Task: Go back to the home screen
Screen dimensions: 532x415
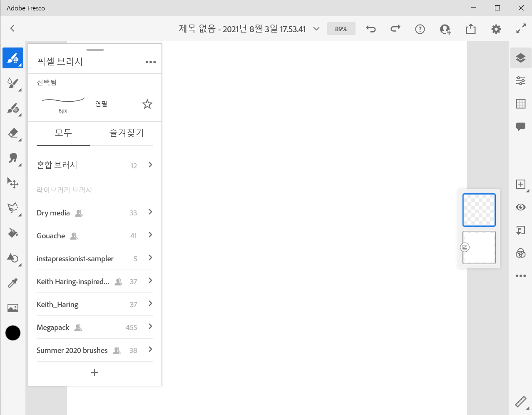Action: pos(12,28)
